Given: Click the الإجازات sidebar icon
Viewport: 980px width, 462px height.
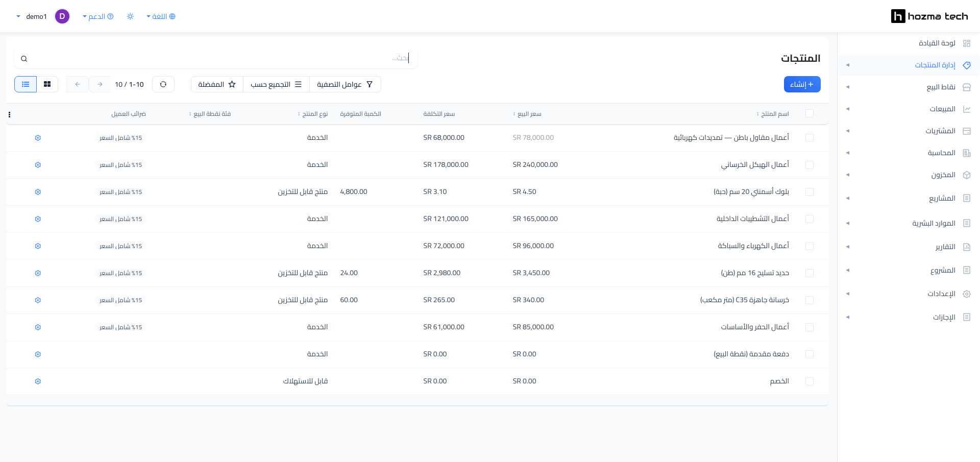Looking at the screenshot, I should click(x=966, y=317).
